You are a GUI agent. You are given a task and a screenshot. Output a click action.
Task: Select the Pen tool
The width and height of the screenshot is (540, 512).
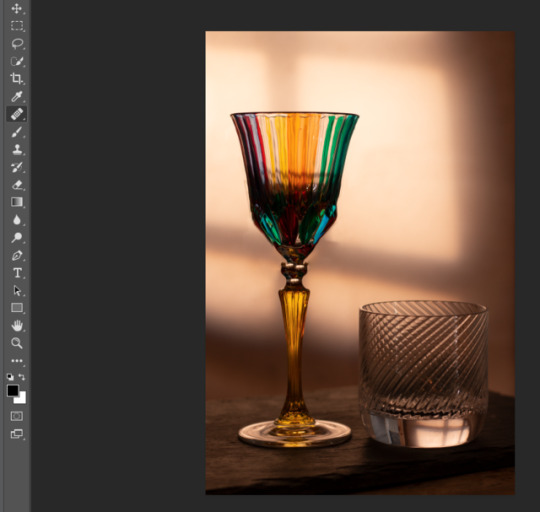pyautogui.click(x=17, y=255)
